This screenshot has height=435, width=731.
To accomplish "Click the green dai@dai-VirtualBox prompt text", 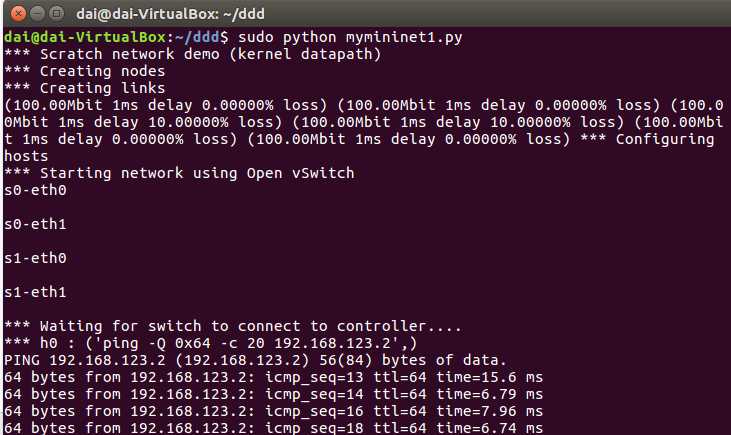I will coord(85,37).
